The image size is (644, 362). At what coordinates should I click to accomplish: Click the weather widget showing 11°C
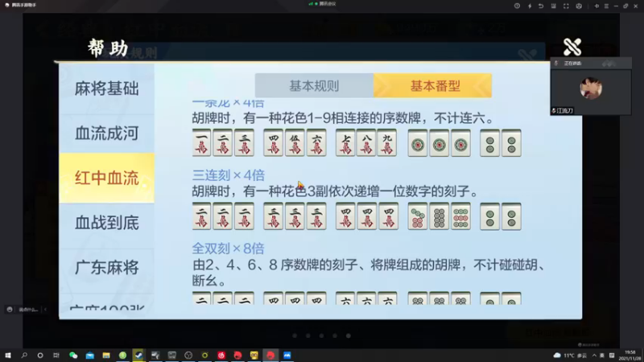click(x=570, y=356)
